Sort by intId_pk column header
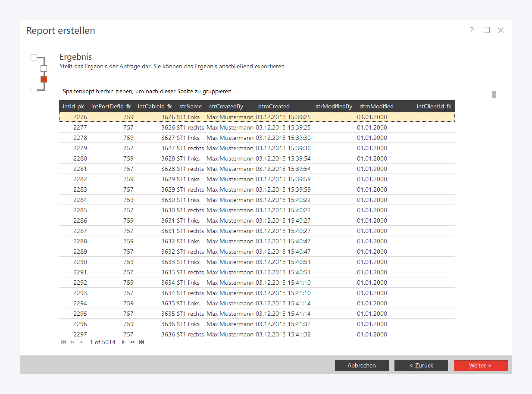The height and width of the screenshot is (394, 532). click(73, 106)
